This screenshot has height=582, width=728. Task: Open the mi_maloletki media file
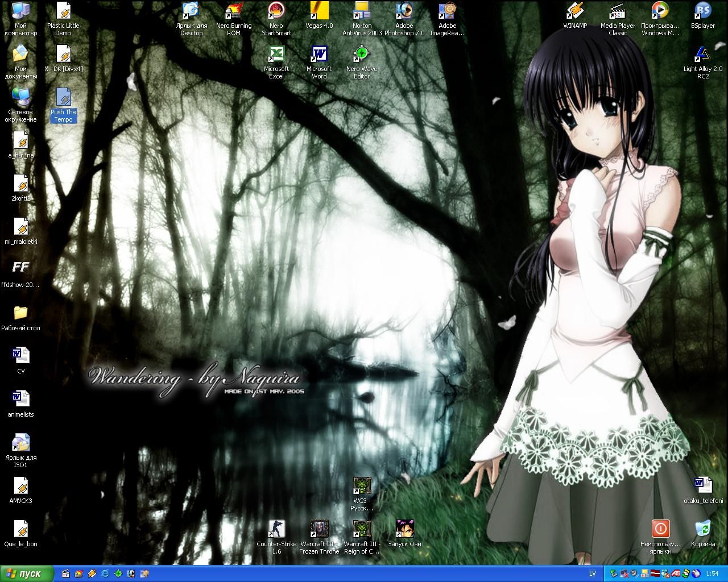pyautogui.click(x=20, y=232)
